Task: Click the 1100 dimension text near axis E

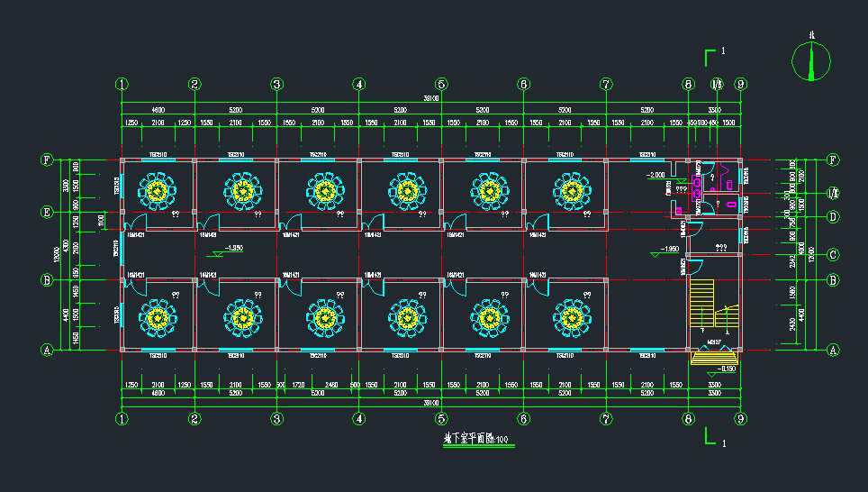Action: click(x=102, y=221)
